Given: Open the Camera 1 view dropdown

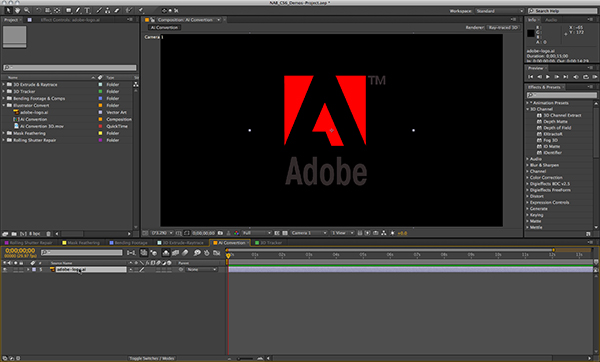Looking at the screenshot, I should point(309,233).
